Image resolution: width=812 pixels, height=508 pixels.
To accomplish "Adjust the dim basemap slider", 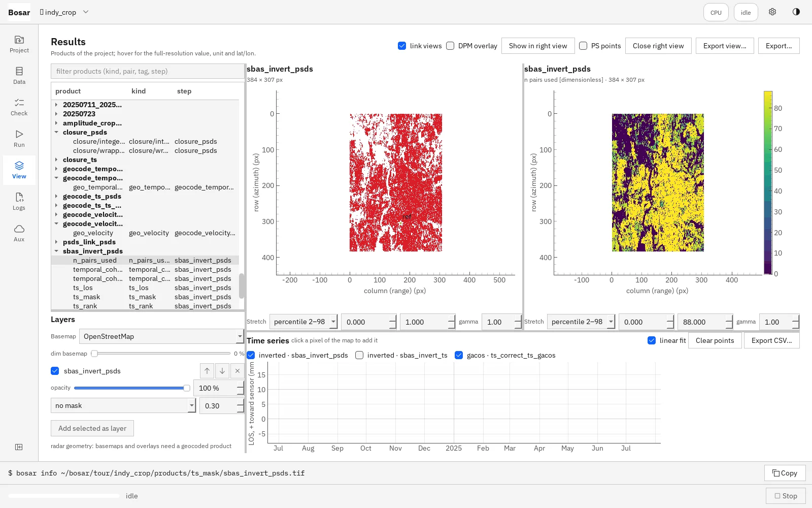I will [161, 353].
